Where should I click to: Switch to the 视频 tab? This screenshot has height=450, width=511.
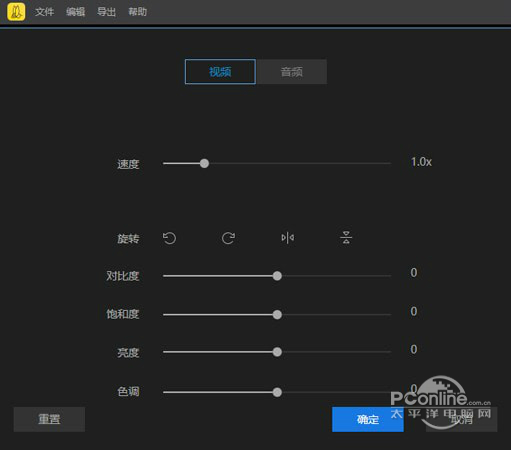tap(220, 72)
